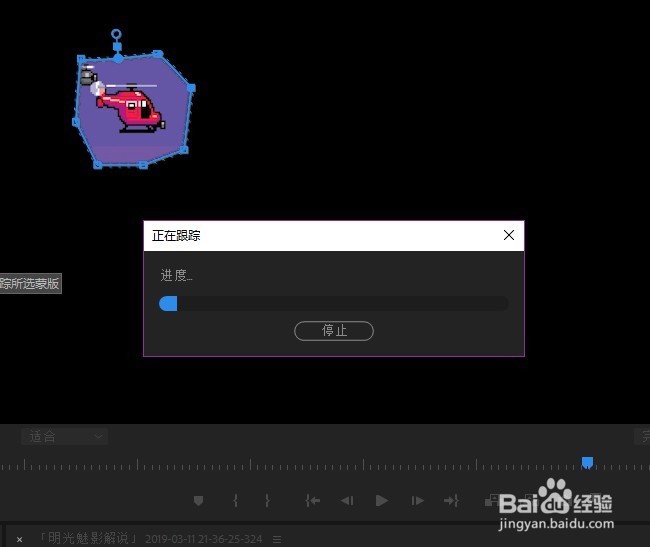Select the 明光魅影解说 sequence tab
Screen dimensions: 650x547
point(150,538)
